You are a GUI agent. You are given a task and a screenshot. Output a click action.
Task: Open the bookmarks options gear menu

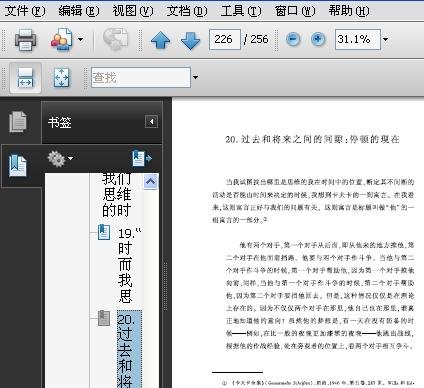pyautogui.click(x=60, y=159)
